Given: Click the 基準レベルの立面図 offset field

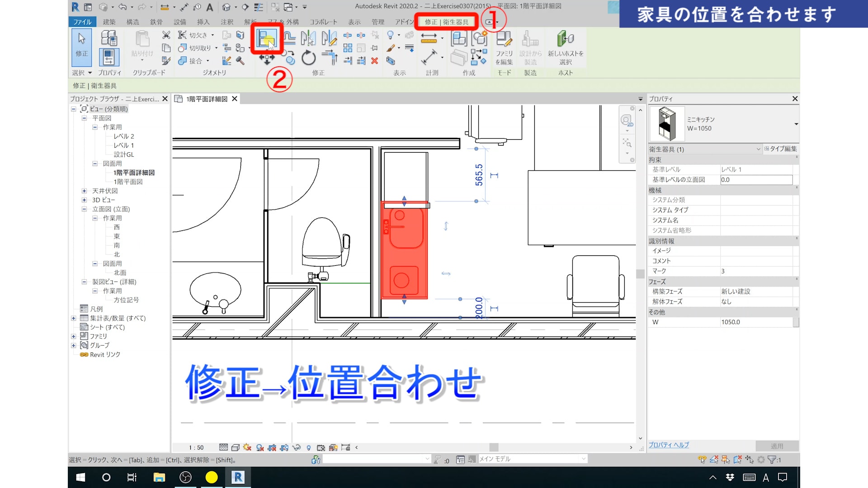Looking at the screenshot, I should coord(756,180).
